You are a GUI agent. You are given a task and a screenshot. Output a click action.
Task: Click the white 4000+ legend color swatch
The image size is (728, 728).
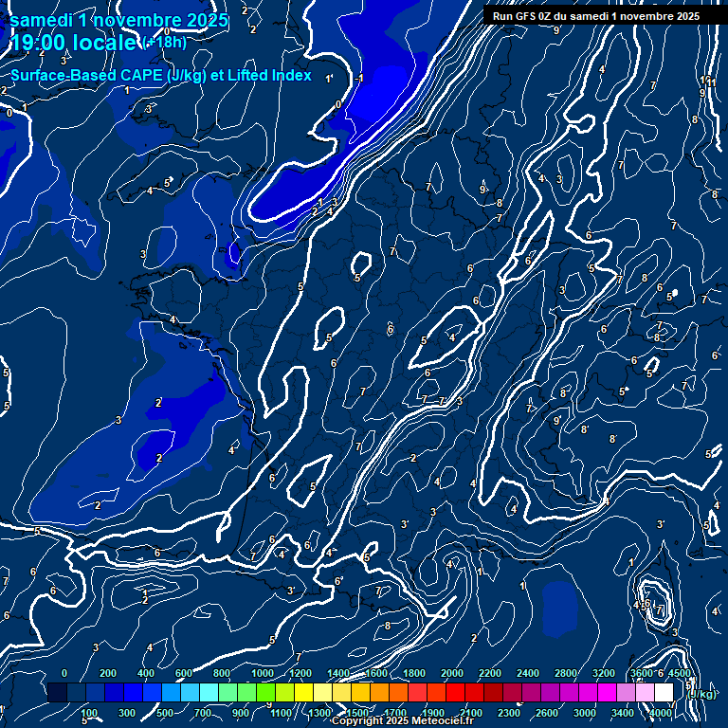coord(664,692)
